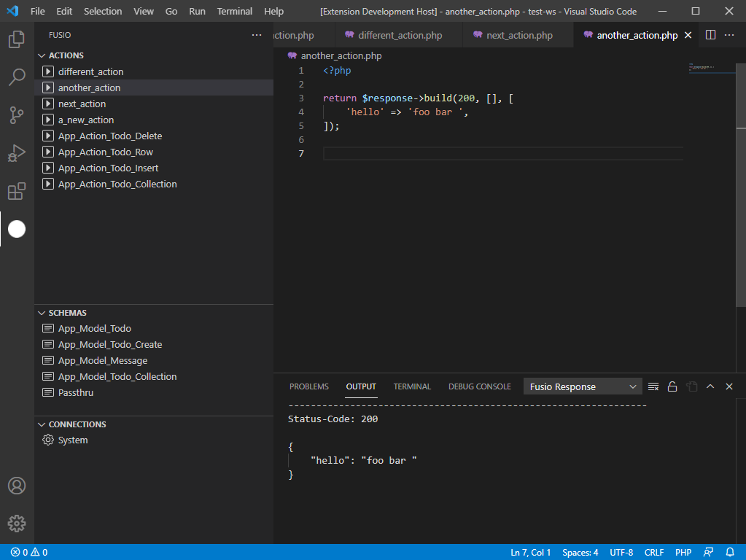Open the Extensions view
Image resolution: width=746 pixels, height=560 pixels.
pos(17,191)
